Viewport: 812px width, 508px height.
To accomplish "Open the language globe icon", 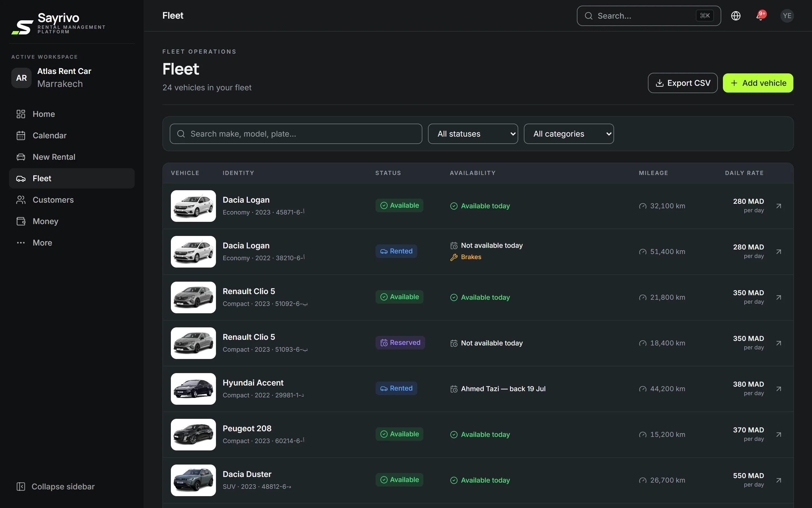I will tap(736, 16).
